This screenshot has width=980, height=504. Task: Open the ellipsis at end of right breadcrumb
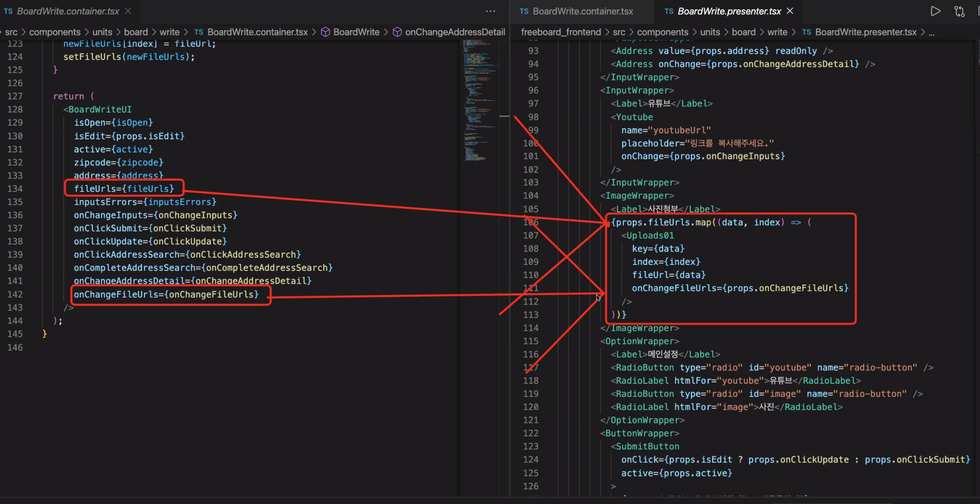pyautogui.click(x=931, y=33)
